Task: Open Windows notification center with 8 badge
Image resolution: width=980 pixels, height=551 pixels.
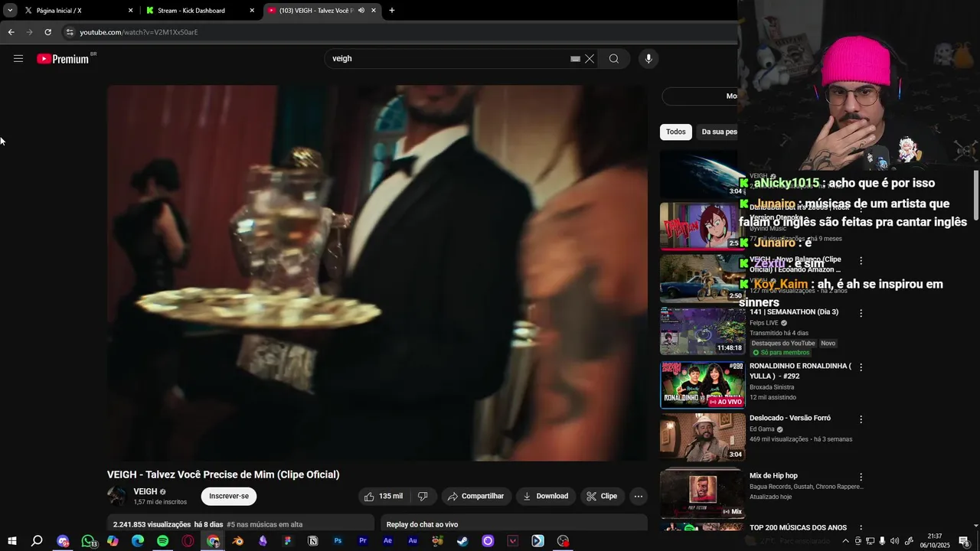Action: 964,541
